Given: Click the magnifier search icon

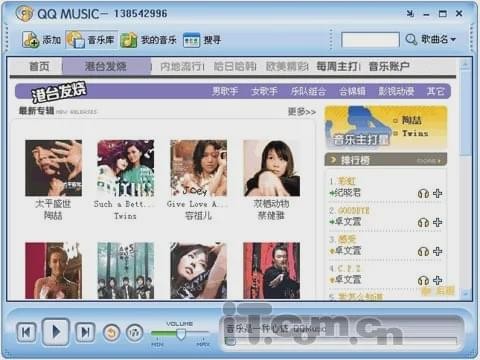Looking at the screenshot, I should point(411,40).
